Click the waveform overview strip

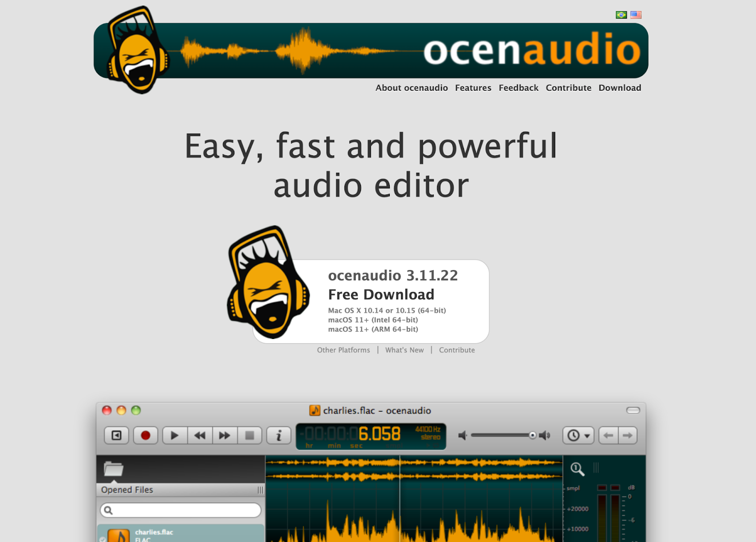414,470
